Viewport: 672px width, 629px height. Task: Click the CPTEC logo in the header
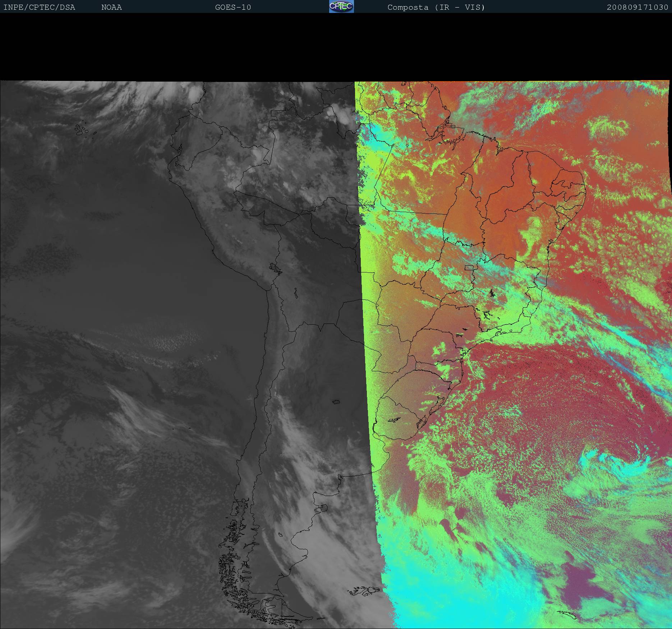(x=341, y=6)
